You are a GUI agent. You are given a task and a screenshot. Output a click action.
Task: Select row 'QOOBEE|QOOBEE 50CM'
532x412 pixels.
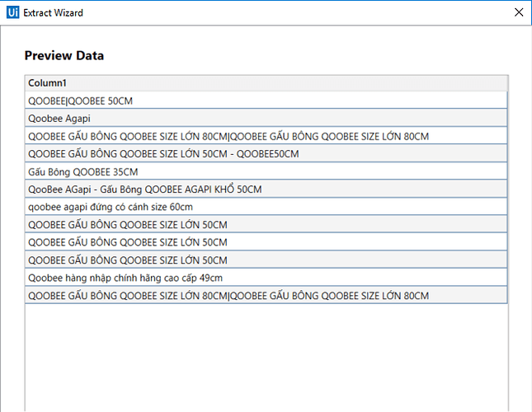click(266, 101)
